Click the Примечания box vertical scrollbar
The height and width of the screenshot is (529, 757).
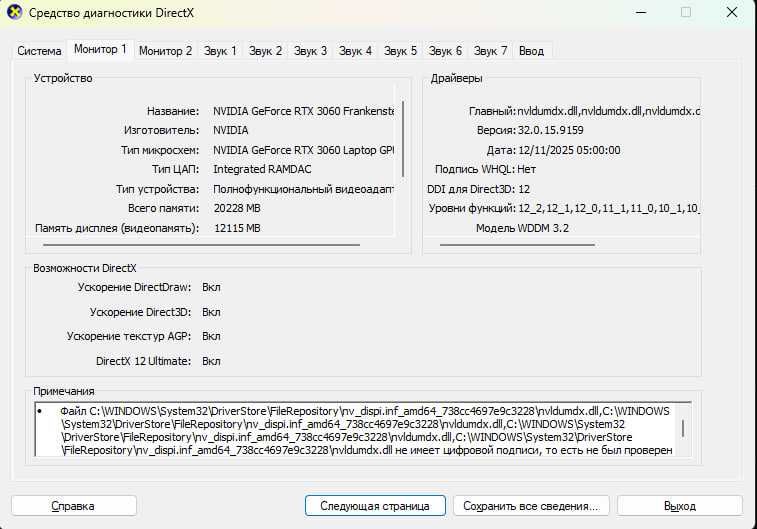pos(683,428)
